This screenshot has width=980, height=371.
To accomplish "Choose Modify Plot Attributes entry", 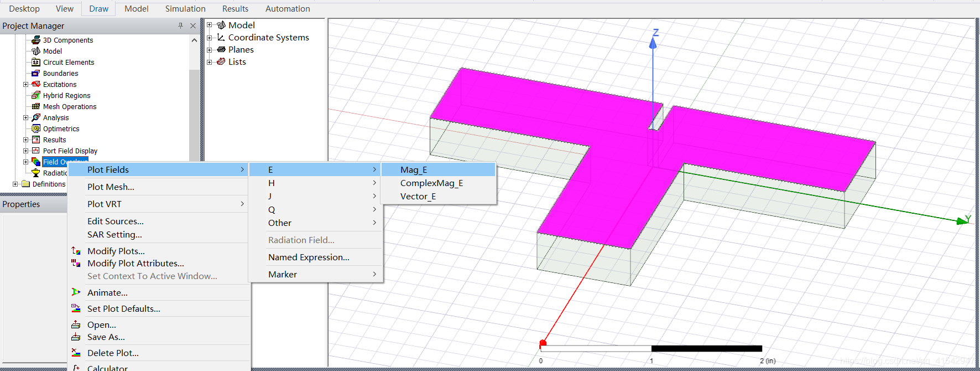I will (x=158, y=263).
